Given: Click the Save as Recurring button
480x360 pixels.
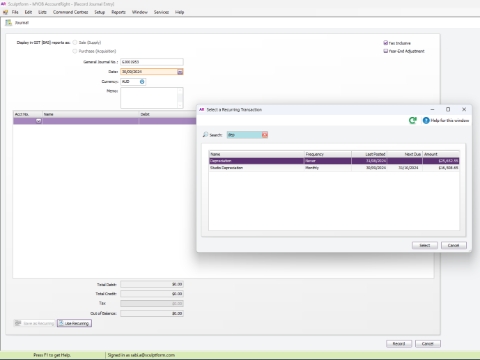Looking at the screenshot, I should coord(34,323).
